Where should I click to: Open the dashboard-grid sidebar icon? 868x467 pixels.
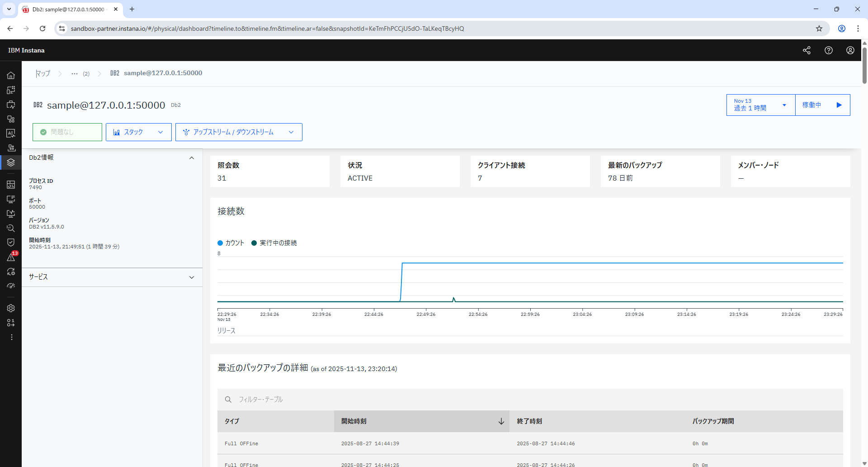pyautogui.click(x=11, y=185)
